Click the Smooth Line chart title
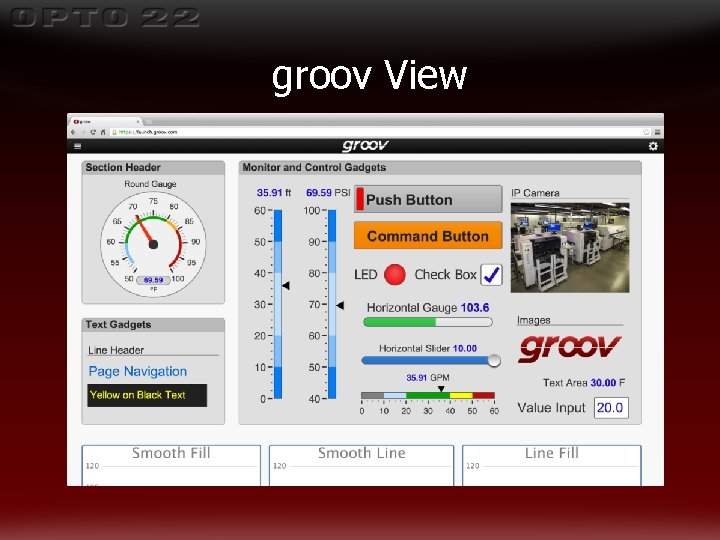The width and height of the screenshot is (720, 540). 362,453
